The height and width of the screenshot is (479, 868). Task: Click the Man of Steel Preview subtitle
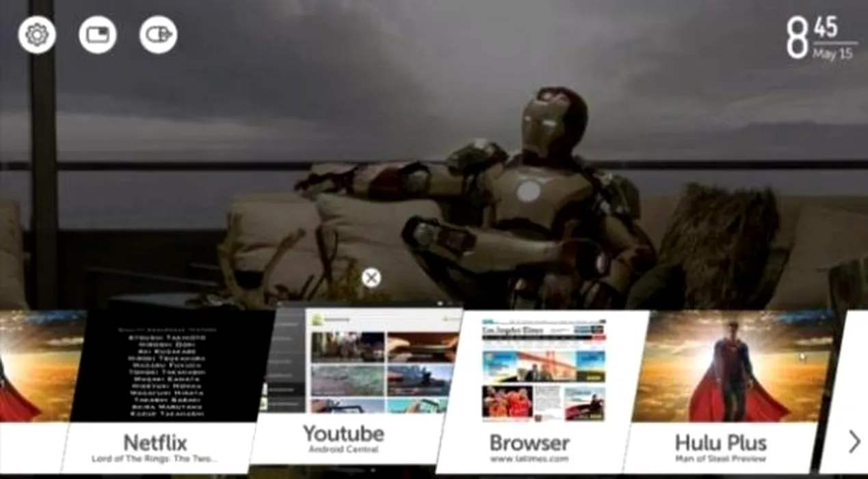[x=720, y=458]
